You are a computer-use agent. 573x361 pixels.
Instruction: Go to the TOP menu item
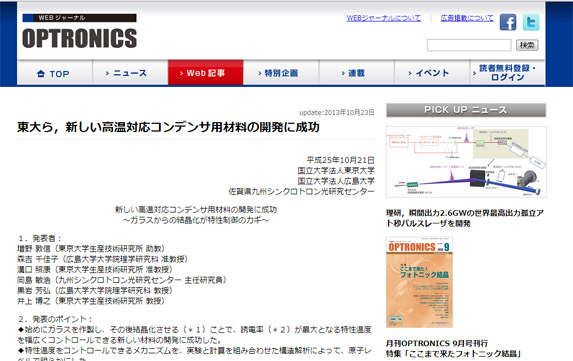coord(55,73)
